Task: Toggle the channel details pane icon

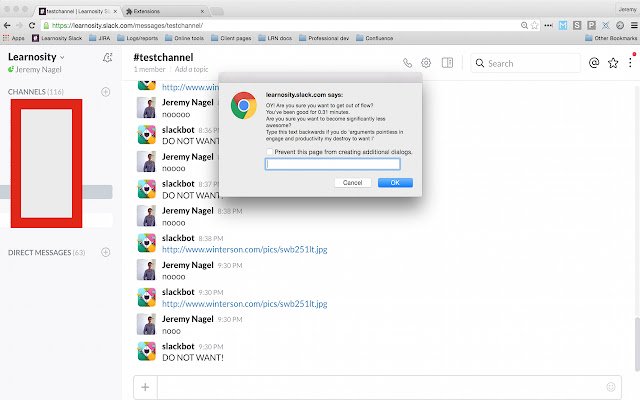Action: (x=447, y=63)
